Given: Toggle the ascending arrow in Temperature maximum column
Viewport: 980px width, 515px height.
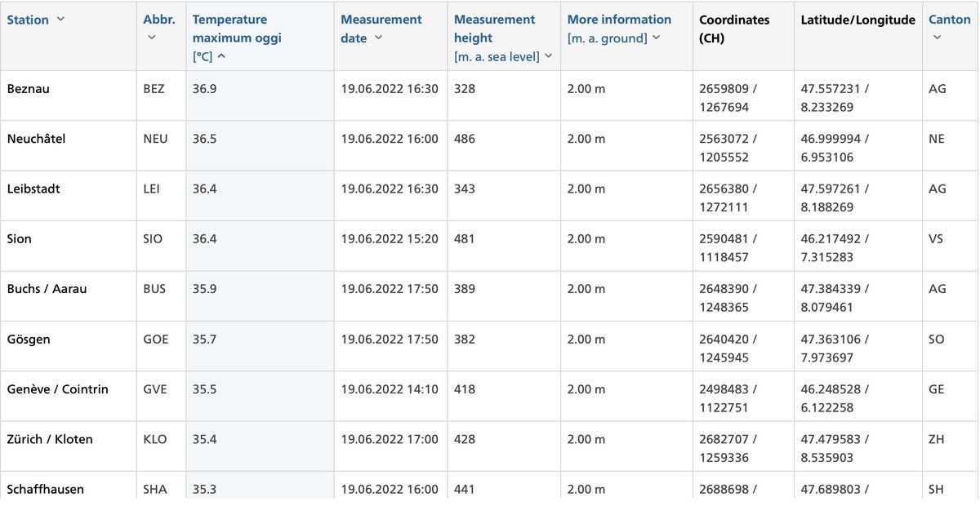Looking at the screenshot, I should coord(222,57).
